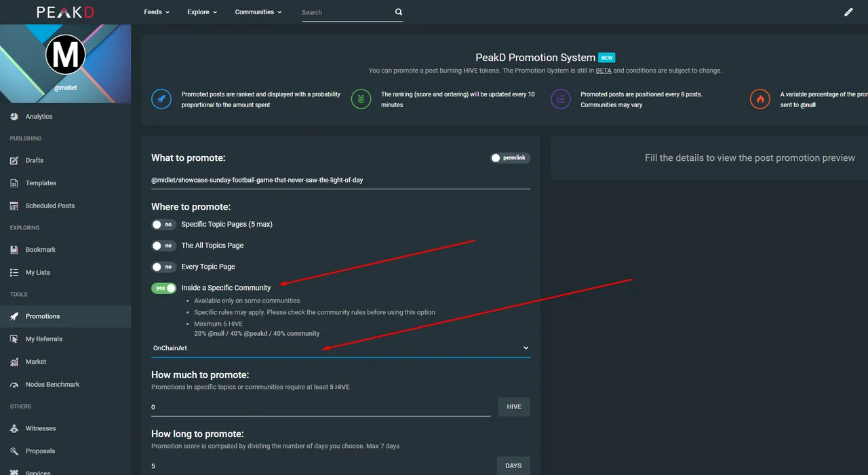This screenshot has height=475, width=868.
Task: Click the Drafts edit icon
Action: (14, 161)
